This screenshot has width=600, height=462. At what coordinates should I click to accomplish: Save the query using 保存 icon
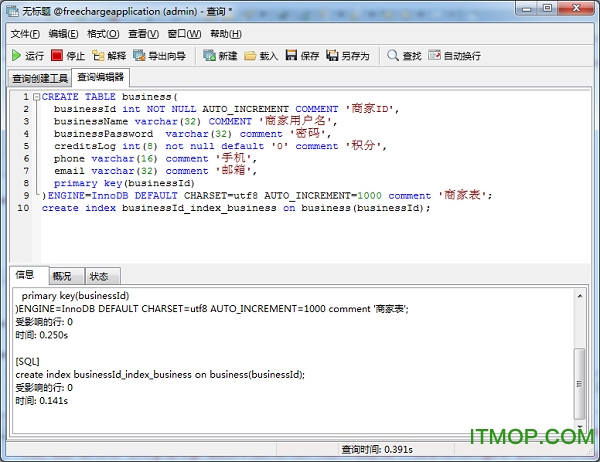click(x=302, y=56)
